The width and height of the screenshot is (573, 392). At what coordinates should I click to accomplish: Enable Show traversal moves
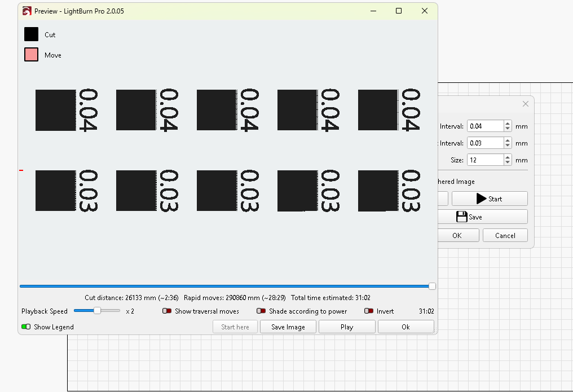pos(167,311)
